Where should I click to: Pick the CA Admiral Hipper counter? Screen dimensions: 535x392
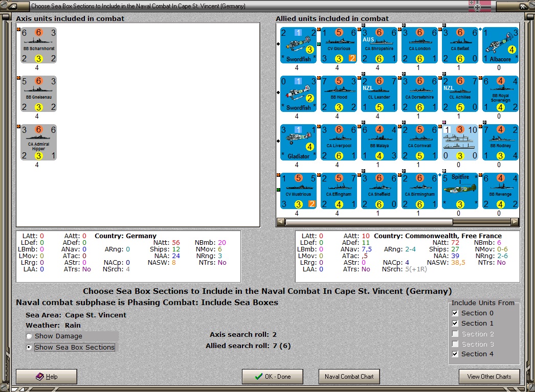(38, 143)
